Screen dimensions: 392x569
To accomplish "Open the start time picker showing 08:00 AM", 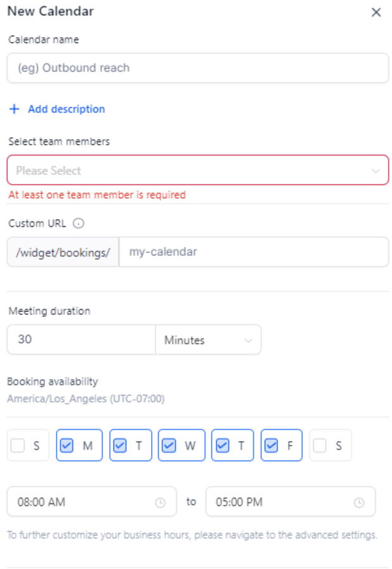I will (82, 502).
